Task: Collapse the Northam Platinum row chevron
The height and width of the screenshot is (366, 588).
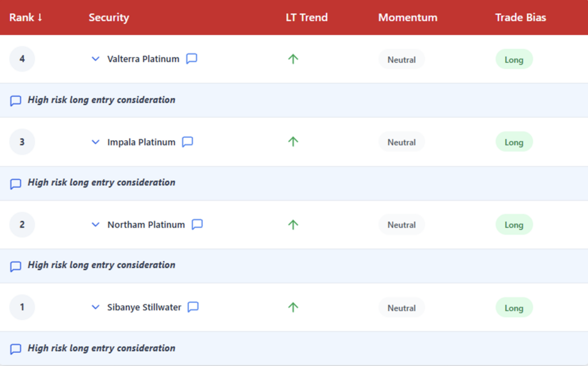Action: click(96, 225)
